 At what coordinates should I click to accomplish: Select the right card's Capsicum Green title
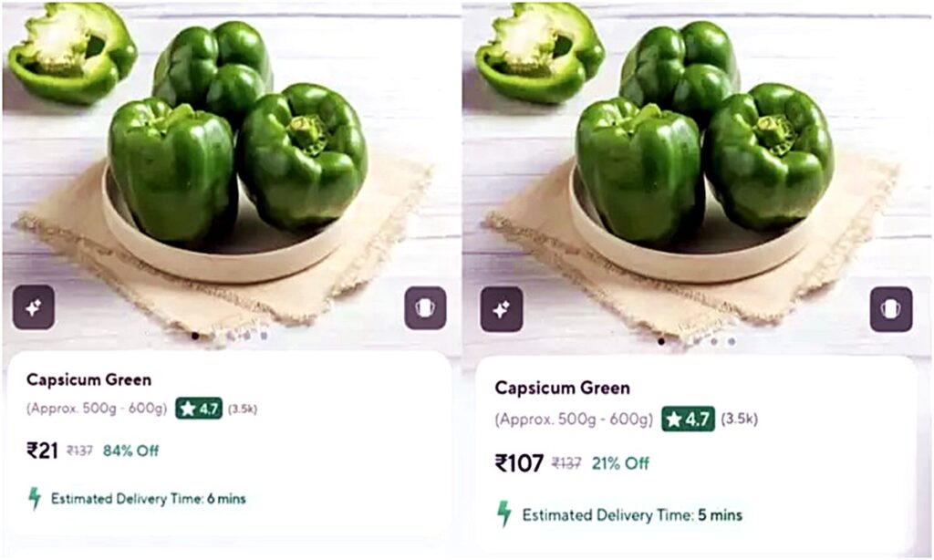pyautogui.click(x=562, y=388)
